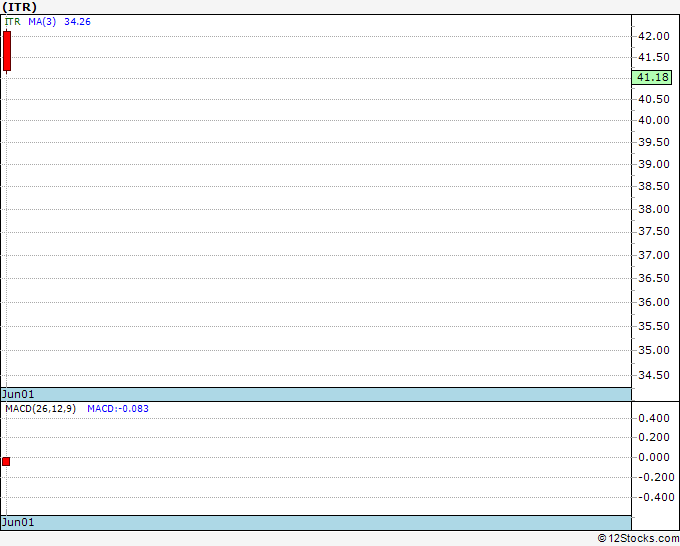Click the red ITR candlestick
Screen dimensions: 680x546
coord(7,51)
